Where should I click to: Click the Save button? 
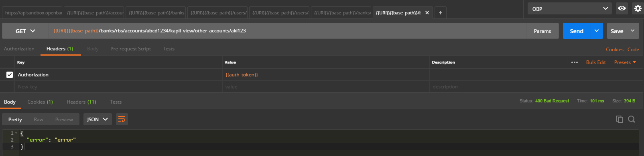click(x=617, y=31)
